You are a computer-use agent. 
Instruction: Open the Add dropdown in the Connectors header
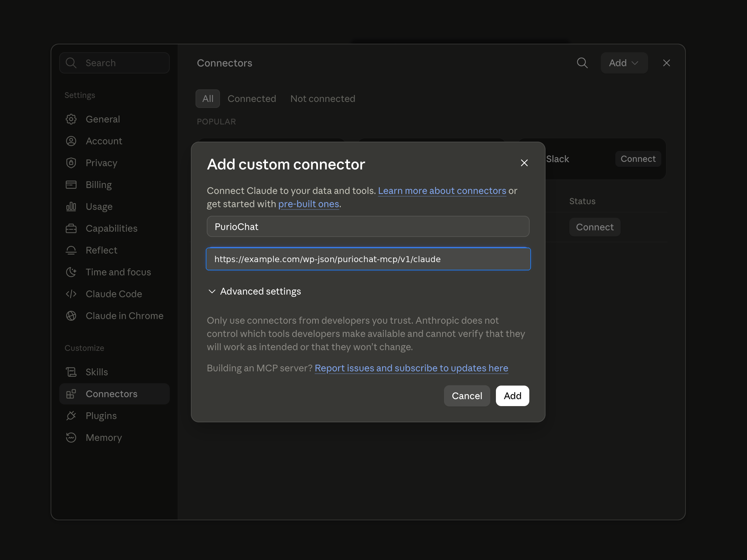click(x=624, y=63)
